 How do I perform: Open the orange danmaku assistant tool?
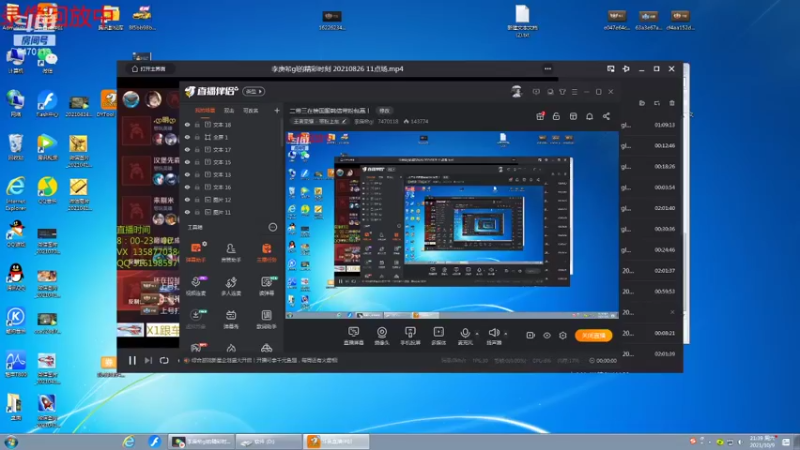coord(196,252)
